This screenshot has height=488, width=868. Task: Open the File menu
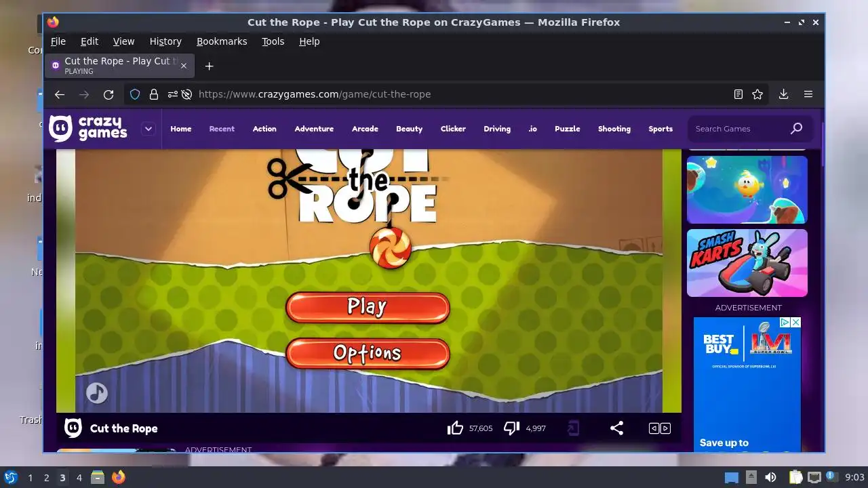(58, 41)
